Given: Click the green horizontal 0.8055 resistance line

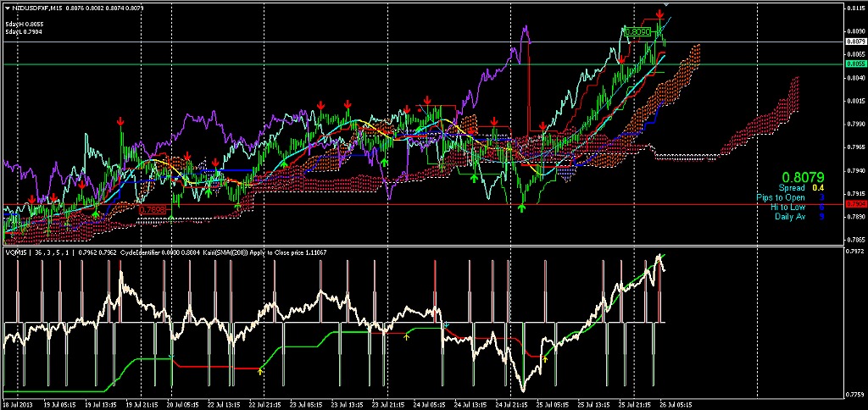Looking at the screenshot, I should [x=423, y=64].
